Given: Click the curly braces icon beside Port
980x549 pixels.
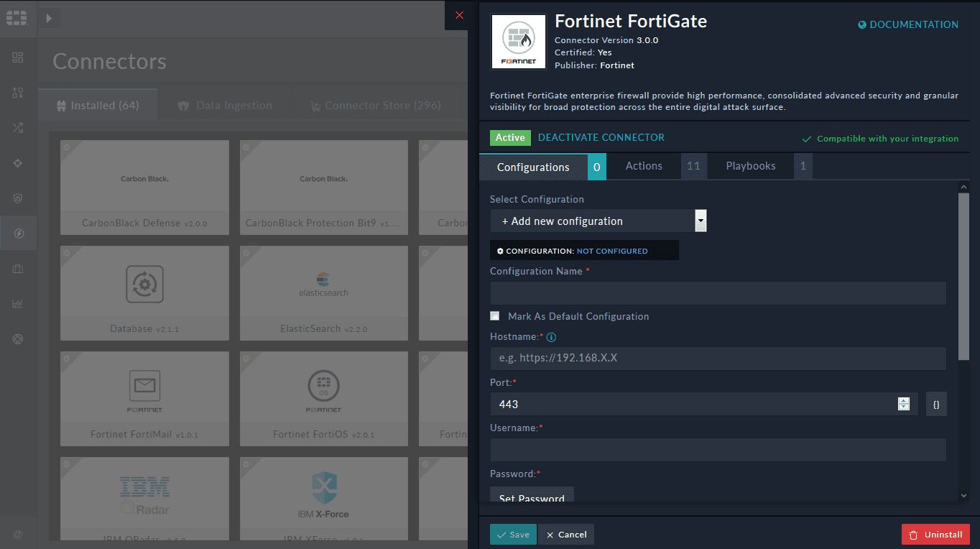Looking at the screenshot, I should [x=936, y=405].
